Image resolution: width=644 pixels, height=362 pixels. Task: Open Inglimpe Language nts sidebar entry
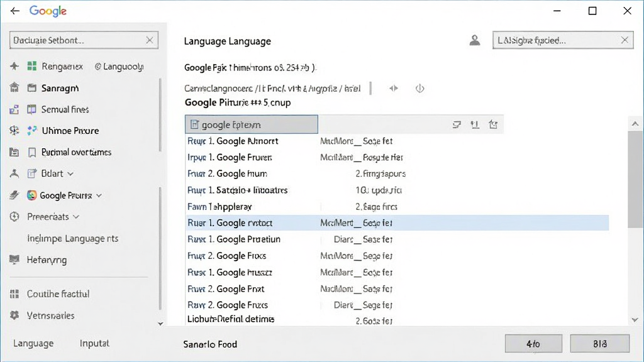coord(73,238)
